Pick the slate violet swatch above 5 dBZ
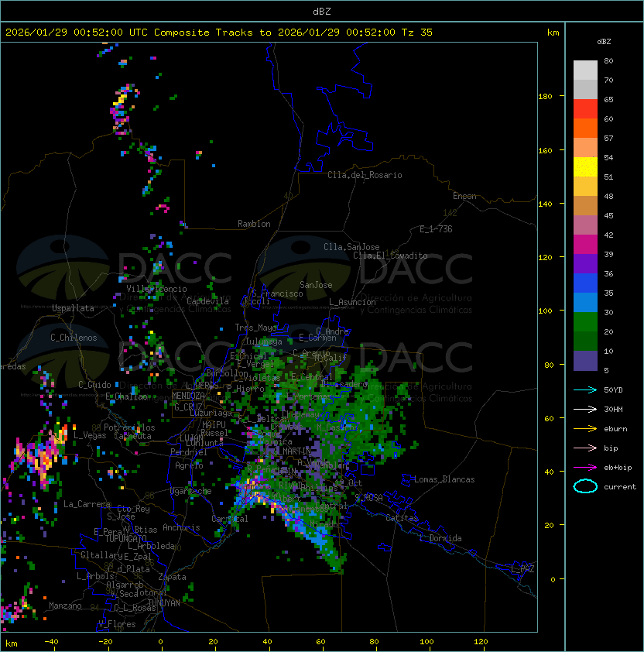644x652 pixels. [585, 361]
